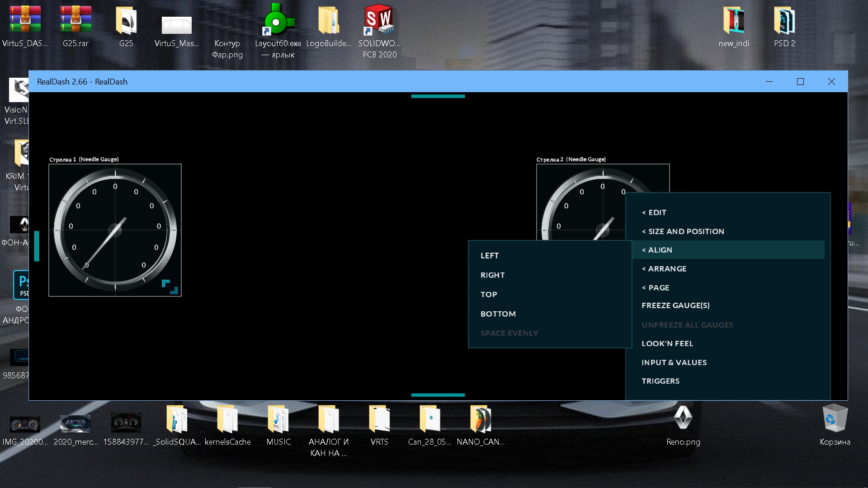868x488 pixels.
Task: Click the gauge resize handle on Стрелка 1
Action: click(170, 287)
